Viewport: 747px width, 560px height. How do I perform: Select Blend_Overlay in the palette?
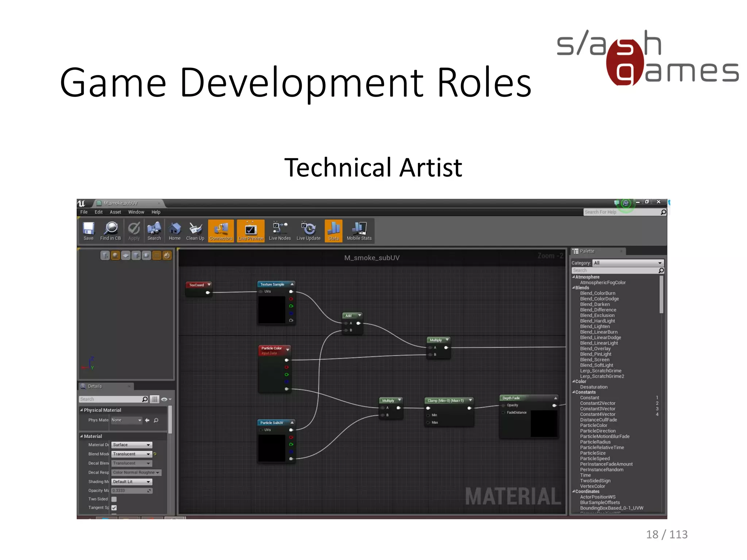pos(595,349)
